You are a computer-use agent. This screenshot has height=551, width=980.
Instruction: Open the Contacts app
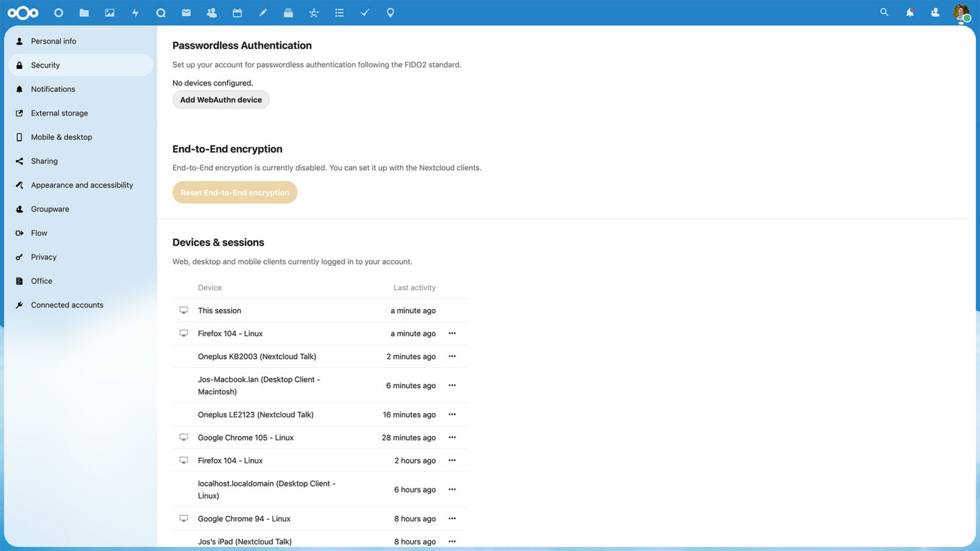tap(211, 13)
